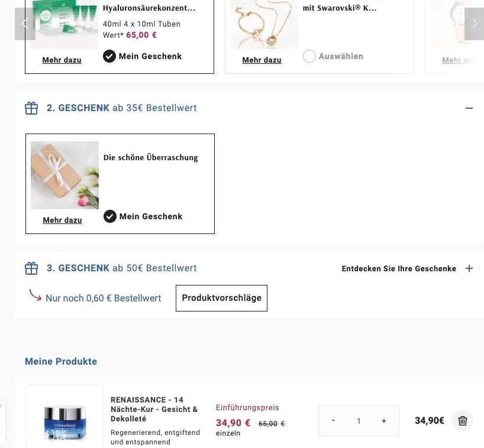Open Mehr dazu for Die schöne Überraschung

click(x=62, y=220)
